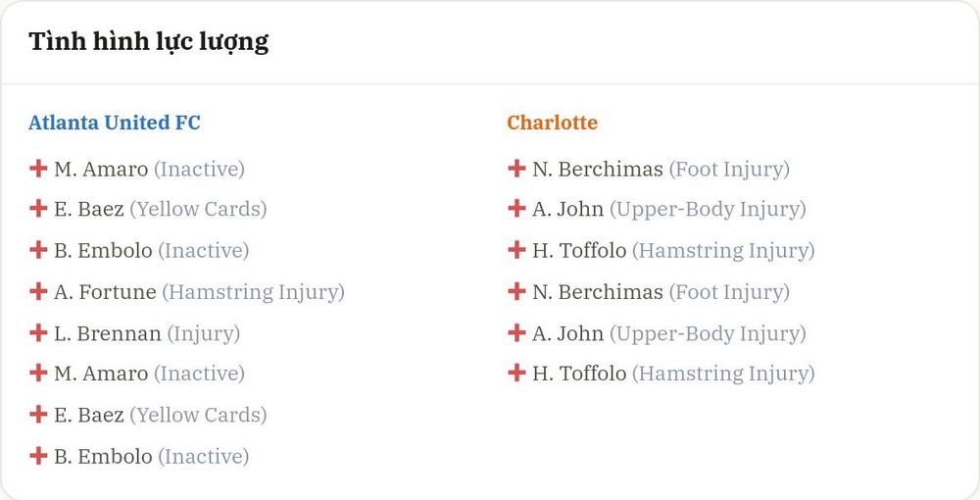Open the Atlanta United FC team link
980x500 pixels.
[x=115, y=123]
